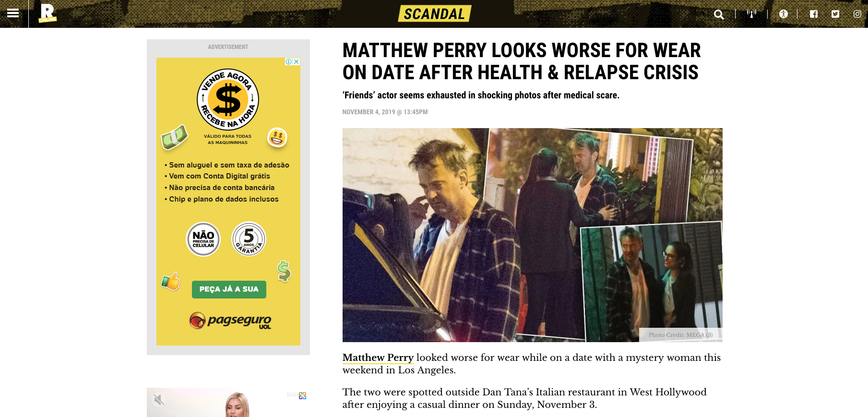Click the SCANDAL category label
The image size is (868, 417).
[434, 14]
